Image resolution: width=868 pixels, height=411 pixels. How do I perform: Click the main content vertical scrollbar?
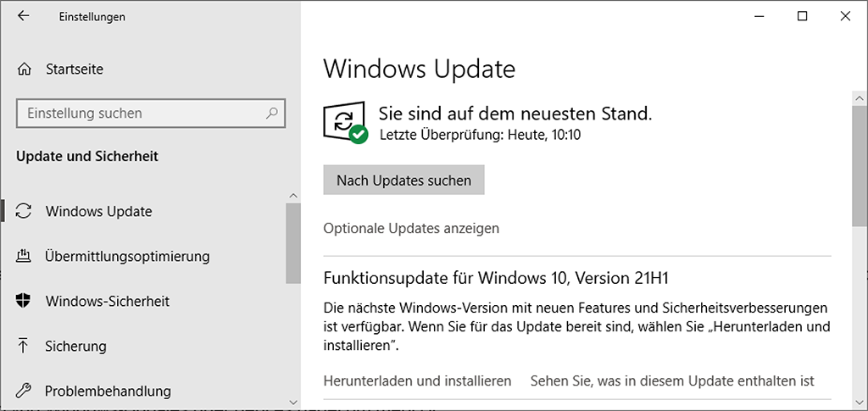pyautogui.click(x=860, y=161)
